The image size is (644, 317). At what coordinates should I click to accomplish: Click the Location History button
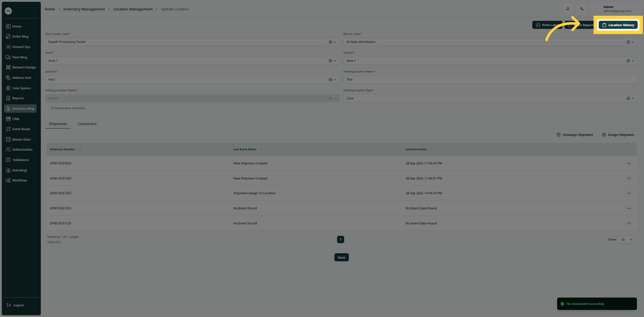(x=618, y=25)
